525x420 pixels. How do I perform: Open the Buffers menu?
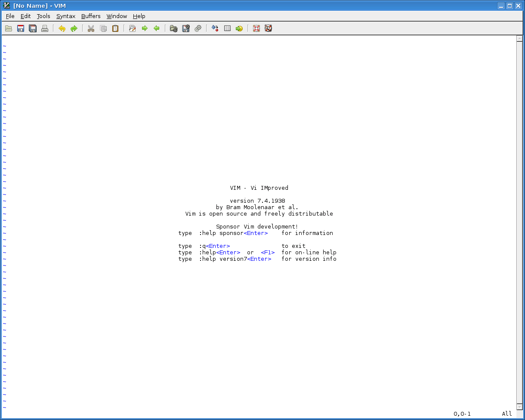coord(91,16)
